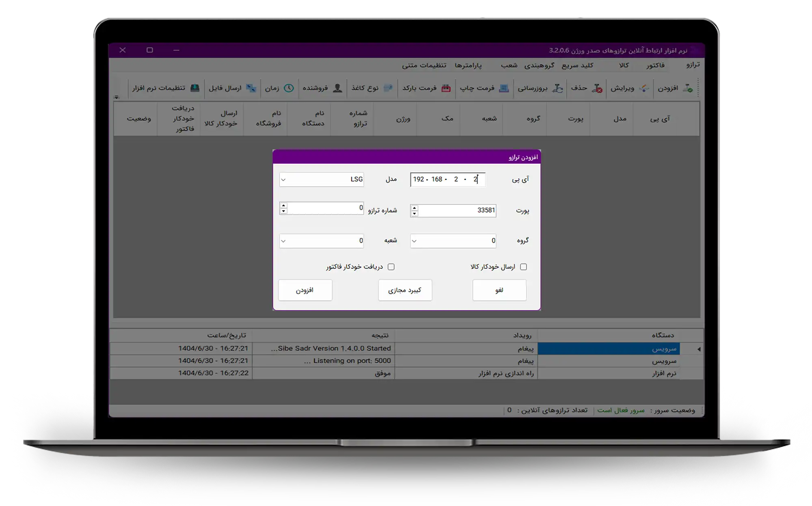
Task: Click the Time (زمان) clock icon
Action: (289, 88)
